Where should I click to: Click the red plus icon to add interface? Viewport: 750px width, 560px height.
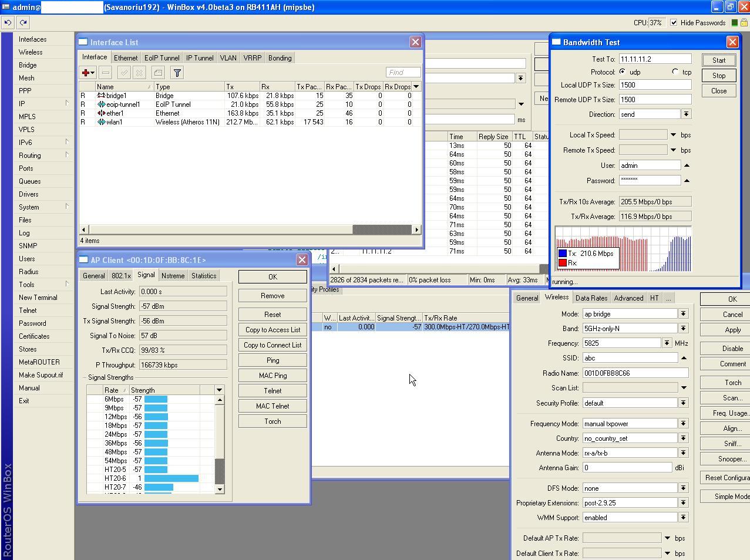pyautogui.click(x=86, y=72)
